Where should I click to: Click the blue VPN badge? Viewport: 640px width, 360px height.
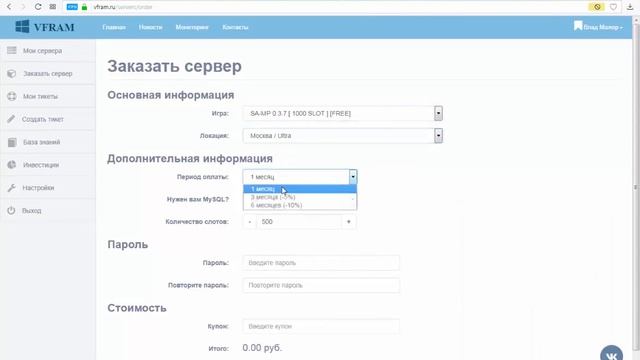(72, 7)
